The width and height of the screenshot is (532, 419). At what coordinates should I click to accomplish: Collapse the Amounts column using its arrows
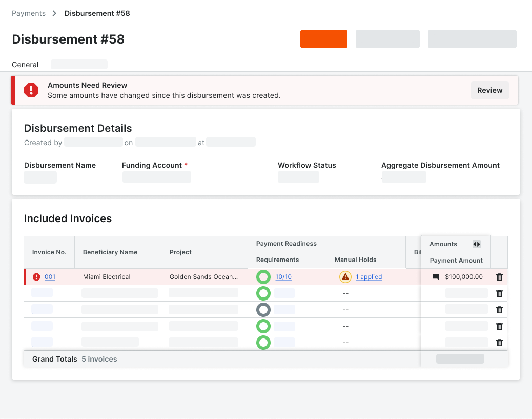(477, 244)
